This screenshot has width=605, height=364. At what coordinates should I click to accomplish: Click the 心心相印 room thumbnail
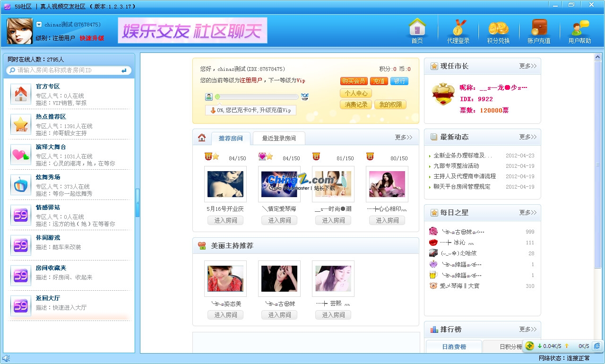[387, 184]
